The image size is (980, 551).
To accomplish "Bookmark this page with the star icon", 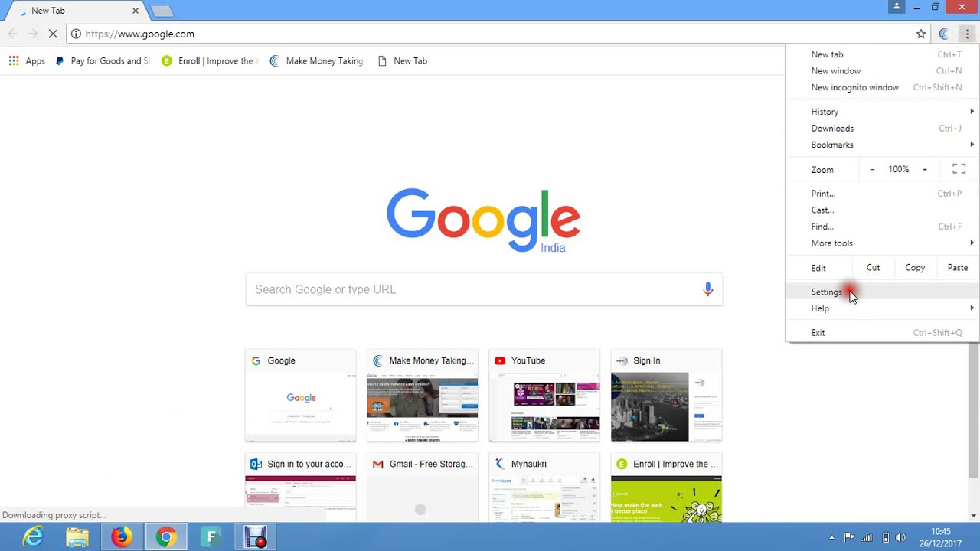I will click(x=921, y=34).
